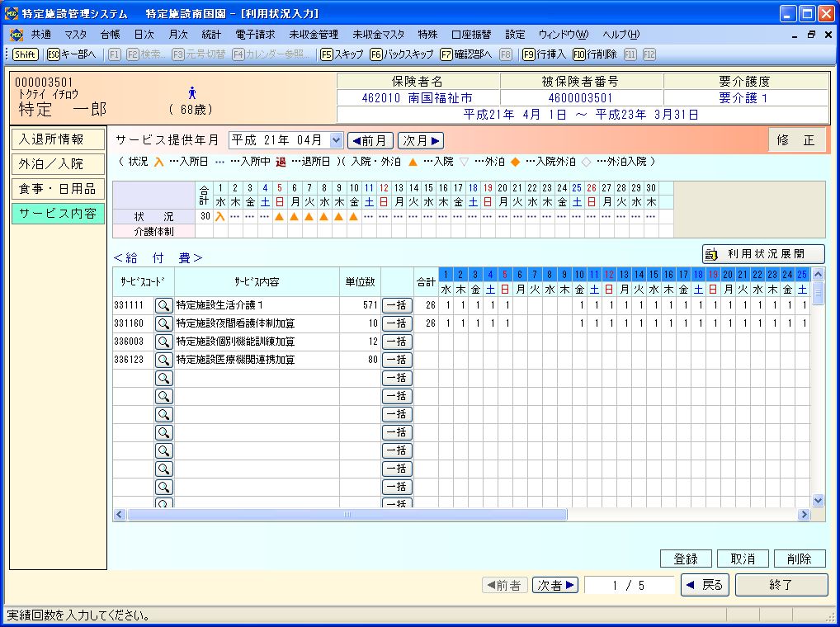Viewport: 840px width, 627px height.
Task: Click the F10 行削除 toolbar item
Action: coord(594,54)
